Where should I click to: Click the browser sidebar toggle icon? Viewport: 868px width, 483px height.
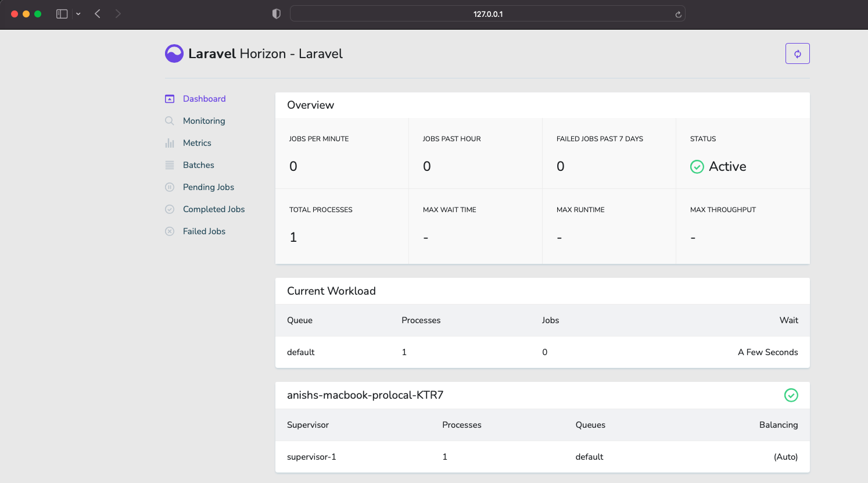[x=62, y=14]
